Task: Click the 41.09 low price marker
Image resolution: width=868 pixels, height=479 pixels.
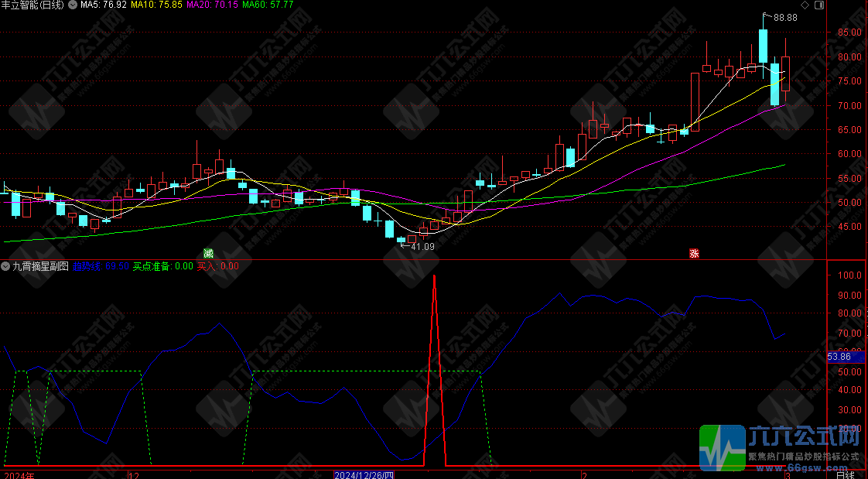Action: 421,247
